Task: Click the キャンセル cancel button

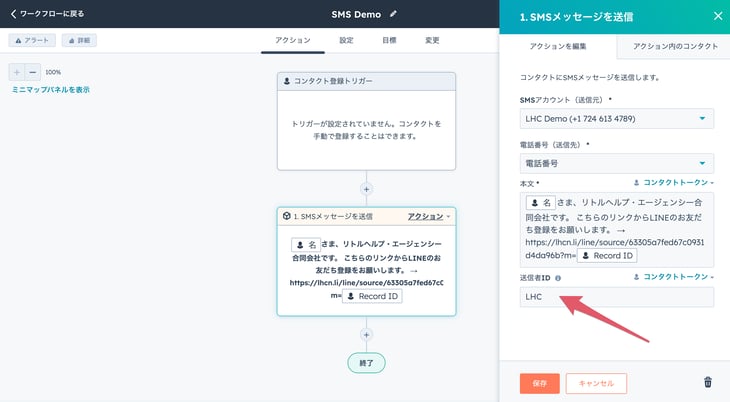Action: tap(596, 383)
